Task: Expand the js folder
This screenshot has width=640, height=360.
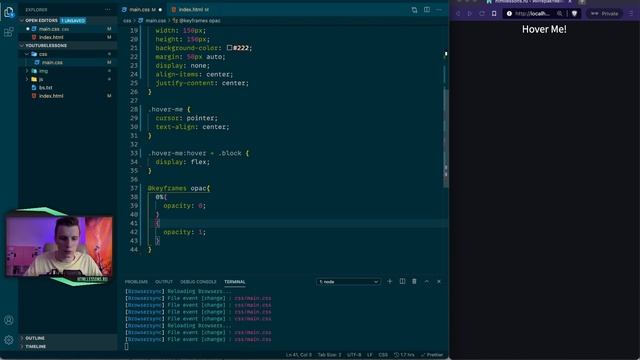Action: click(x=27, y=79)
